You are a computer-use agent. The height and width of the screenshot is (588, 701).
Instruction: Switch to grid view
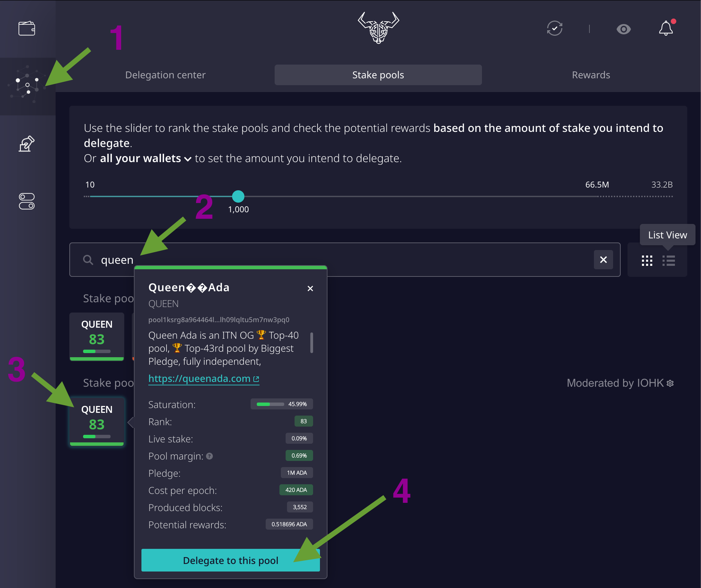click(x=647, y=261)
